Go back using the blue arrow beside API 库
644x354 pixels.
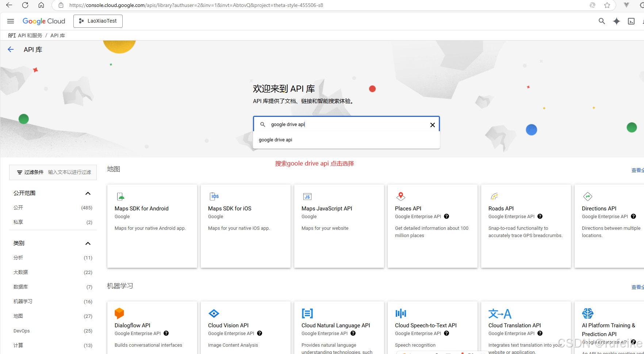tap(11, 49)
